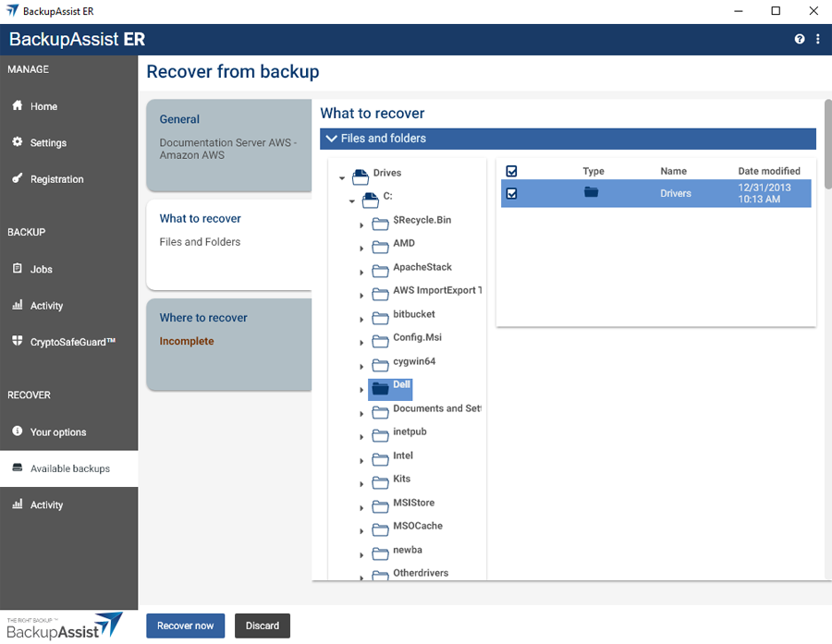Click the Drivers name cell

[x=676, y=194]
